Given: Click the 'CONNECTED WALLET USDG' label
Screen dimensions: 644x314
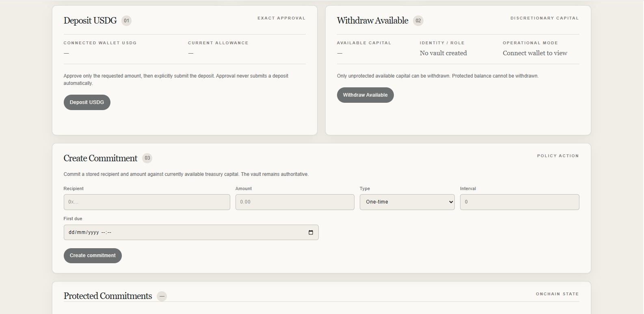Looking at the screenshot, I should point(100,43).
